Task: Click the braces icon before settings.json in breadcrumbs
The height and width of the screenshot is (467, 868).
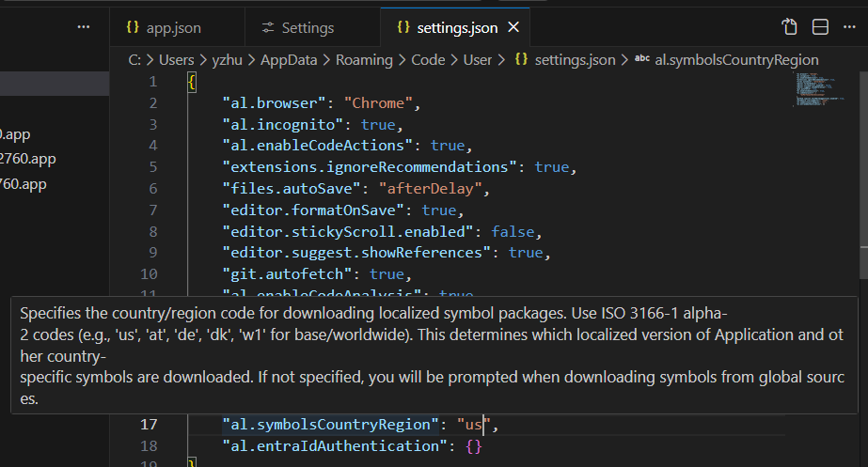Action: tap(521, 59)
